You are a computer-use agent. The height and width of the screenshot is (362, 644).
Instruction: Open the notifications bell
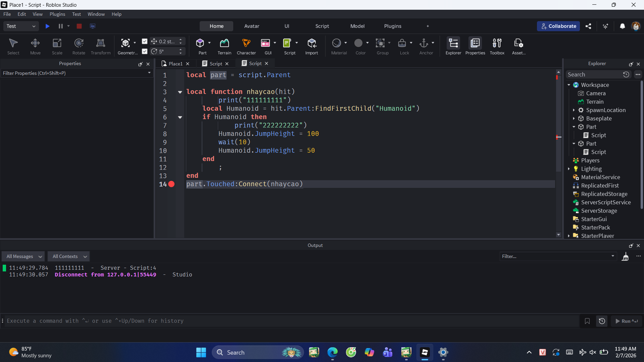tap(622, 26)
